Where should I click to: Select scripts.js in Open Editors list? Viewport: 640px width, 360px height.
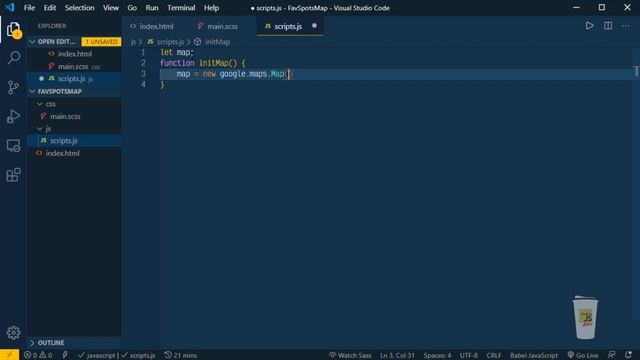[74, 79]
